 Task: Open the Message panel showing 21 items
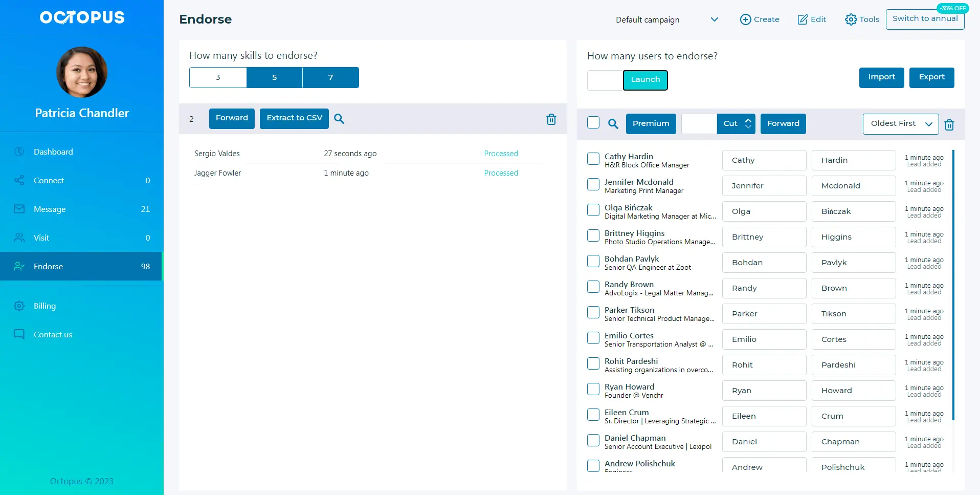49,209
